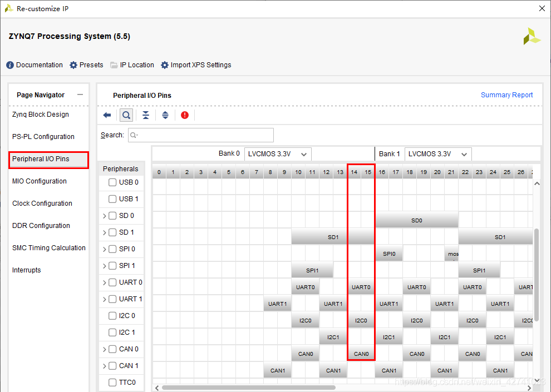Image resolution: width=551 pixels, height=392 pixels.
Task: Toggle the search magnifier toolbar button
Action: pos(126,115)
